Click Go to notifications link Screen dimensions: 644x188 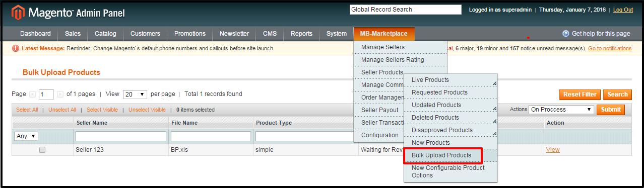tap(610, 48)
